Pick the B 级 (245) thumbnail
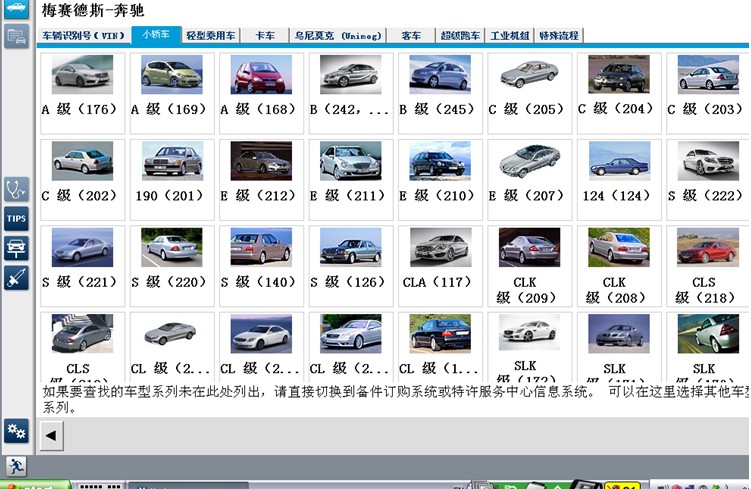 440,74
